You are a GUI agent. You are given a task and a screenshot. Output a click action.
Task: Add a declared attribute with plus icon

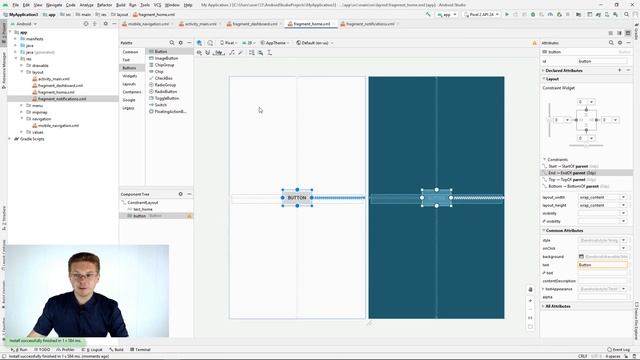tap(620, 70)
